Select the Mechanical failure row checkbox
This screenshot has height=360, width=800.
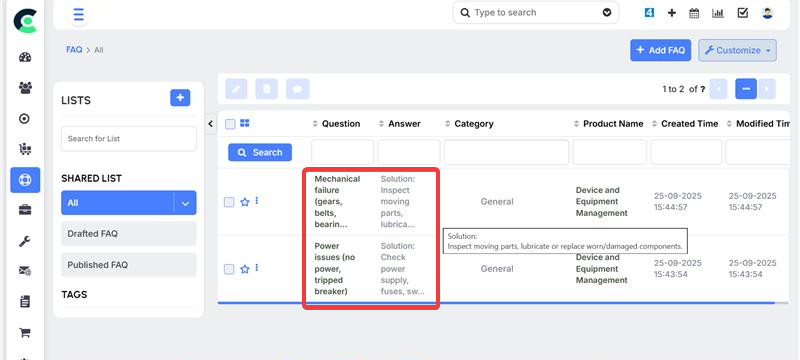[229, 202]
